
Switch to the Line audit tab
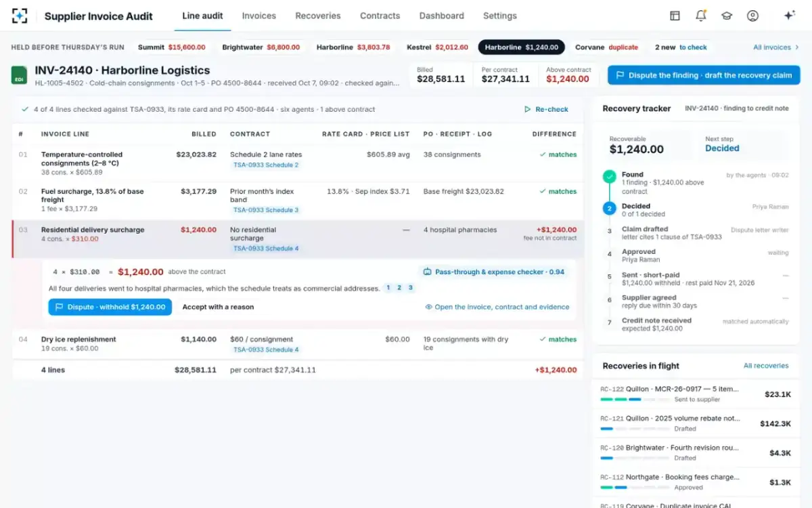click(x=202, y=16)
